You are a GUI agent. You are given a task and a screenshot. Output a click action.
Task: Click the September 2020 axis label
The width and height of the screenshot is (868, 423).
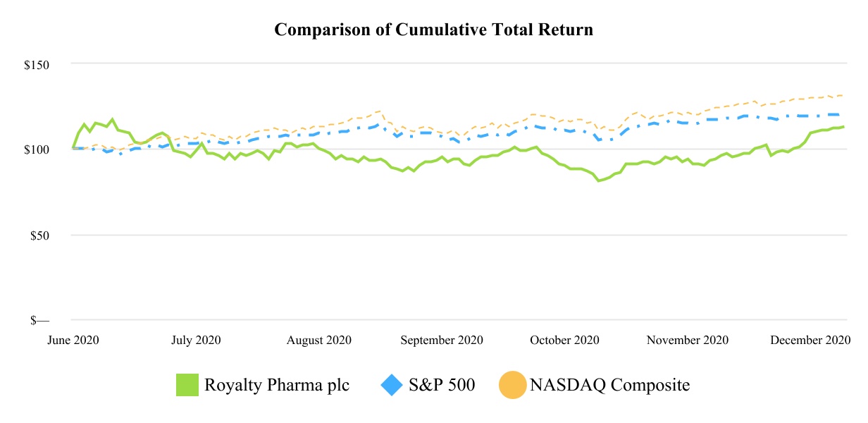[x=442, y=340]
